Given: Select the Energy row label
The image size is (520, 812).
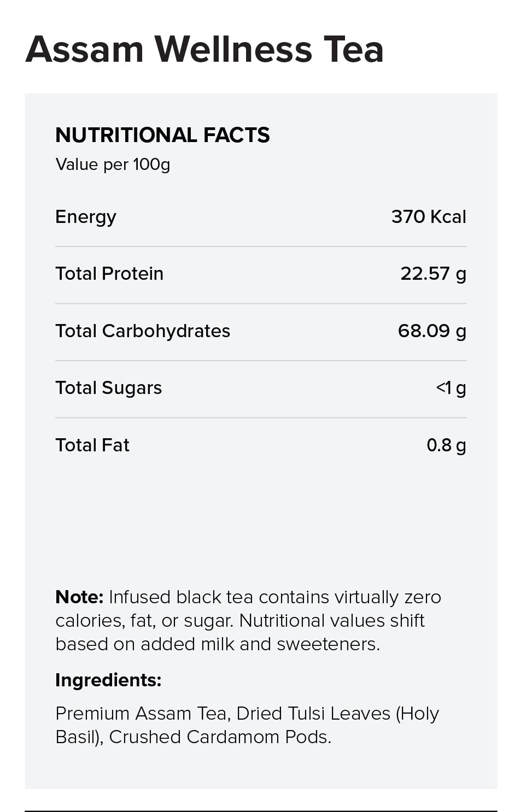Looking at the screenshot, I should coord(85,217).
